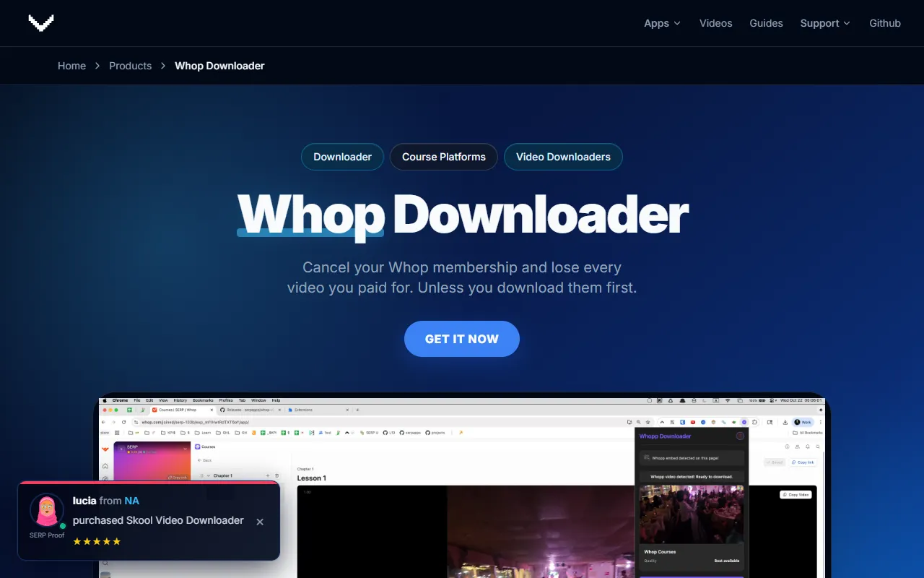This screenshot has width=924, height=578.
Task: Click the GET IT NOW button
Action: click(x=461, y=339)
